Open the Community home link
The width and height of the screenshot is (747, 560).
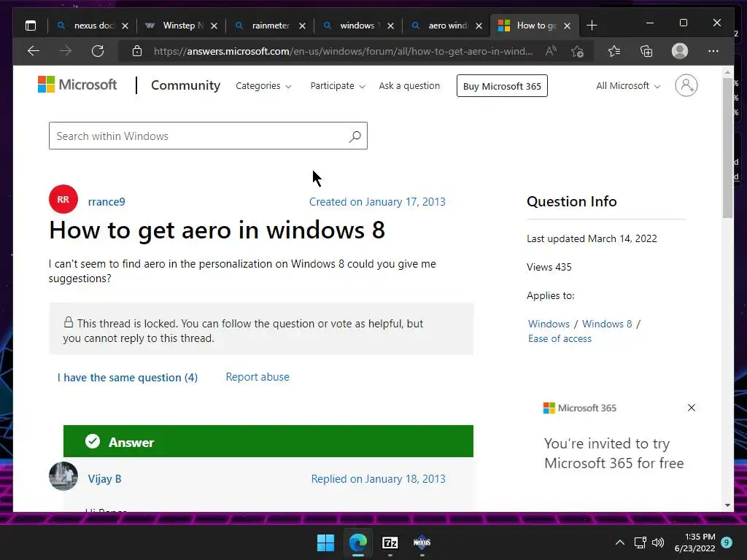tap(186, 85)
